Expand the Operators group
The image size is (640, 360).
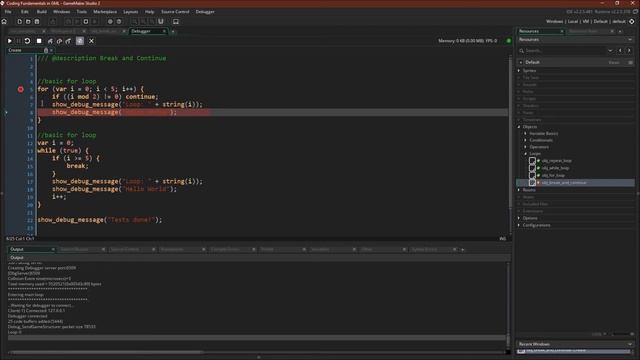[x=526, y=147]
